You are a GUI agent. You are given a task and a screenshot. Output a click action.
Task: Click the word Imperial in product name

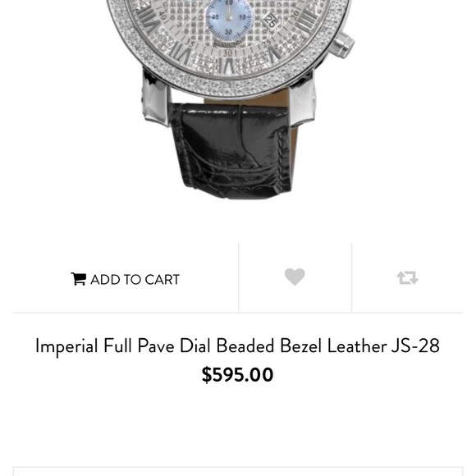point(66,346)
